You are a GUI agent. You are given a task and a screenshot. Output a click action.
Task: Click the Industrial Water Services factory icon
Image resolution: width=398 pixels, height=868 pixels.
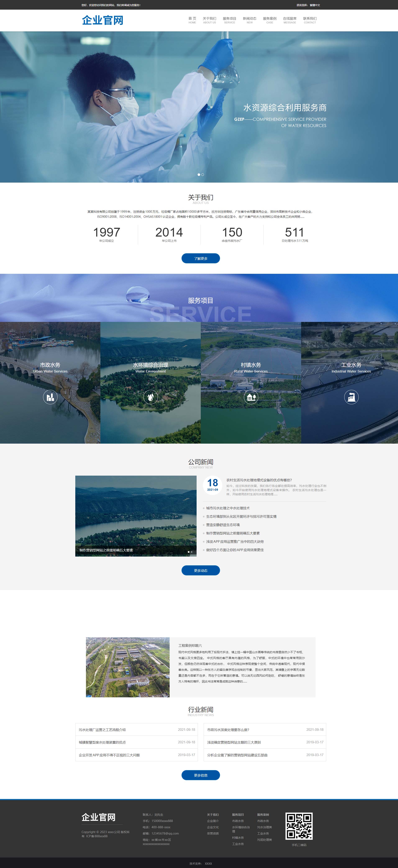(x=351, y=397)
